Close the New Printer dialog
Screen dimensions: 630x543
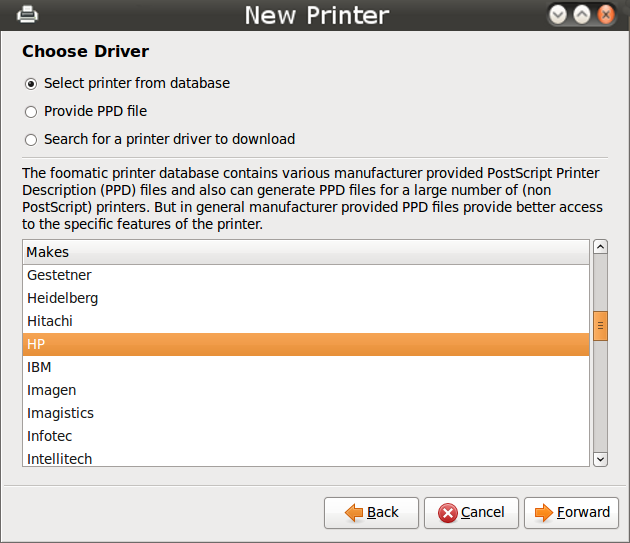click(605, 15)
